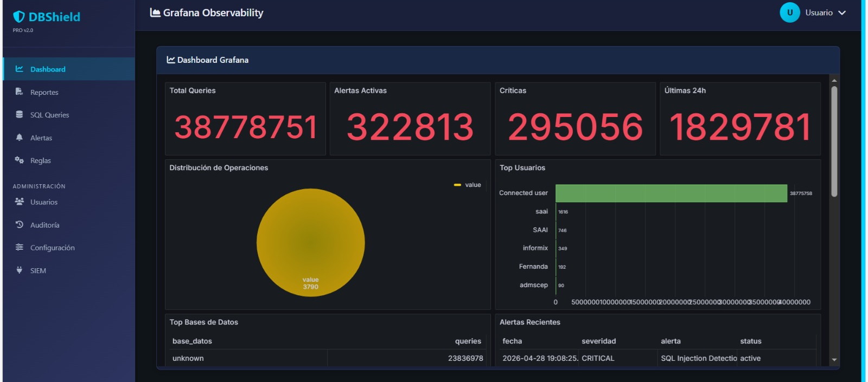Viewport: 868px width, 382px height.
Task: Click the Grafana Observability header chart icon
Action: point(155,12)
